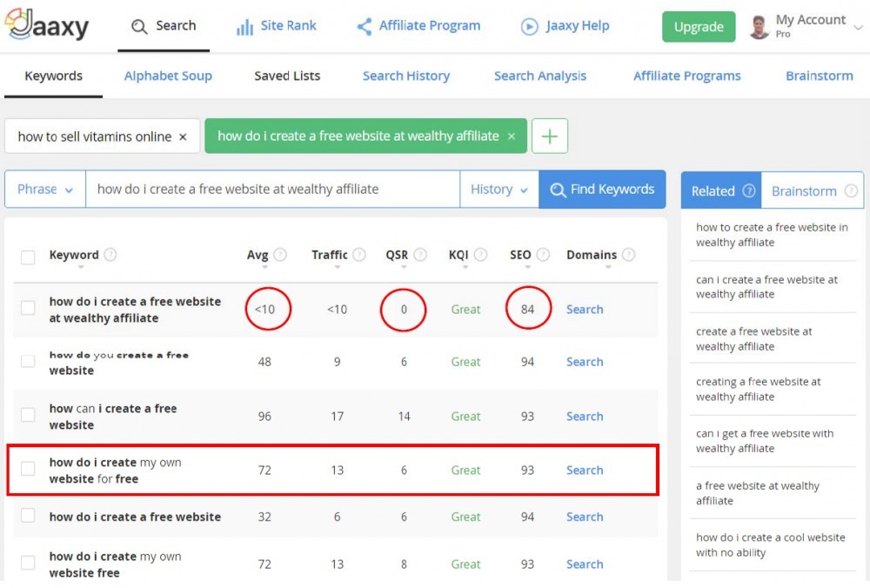Click the Find Keywords button
The height and width of the screenshot is (588, 870).
click(x=602, y=189)
